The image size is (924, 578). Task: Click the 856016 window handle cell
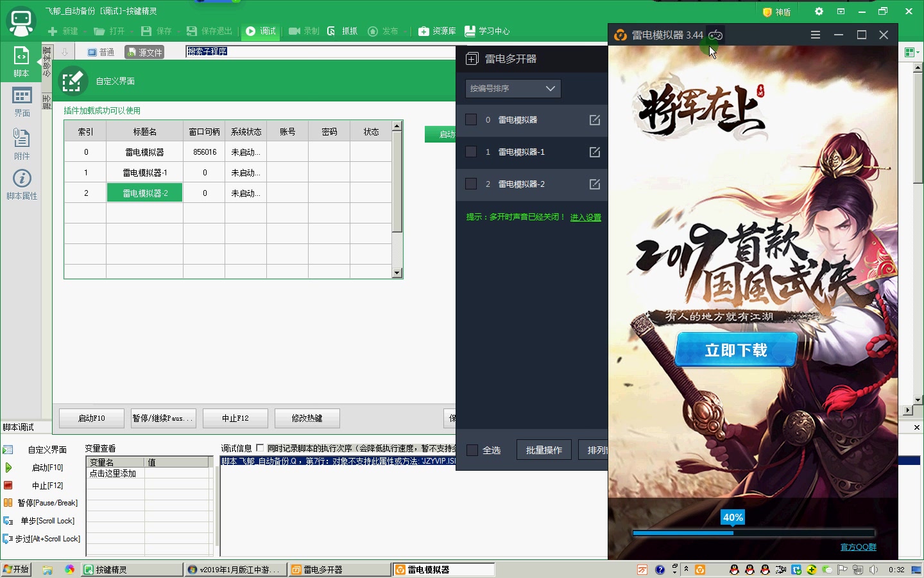pos(205,152)
